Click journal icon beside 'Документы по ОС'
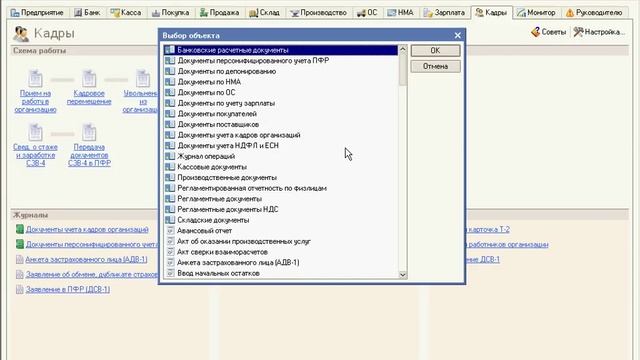 pyautogui.click(x=170, y=92)
